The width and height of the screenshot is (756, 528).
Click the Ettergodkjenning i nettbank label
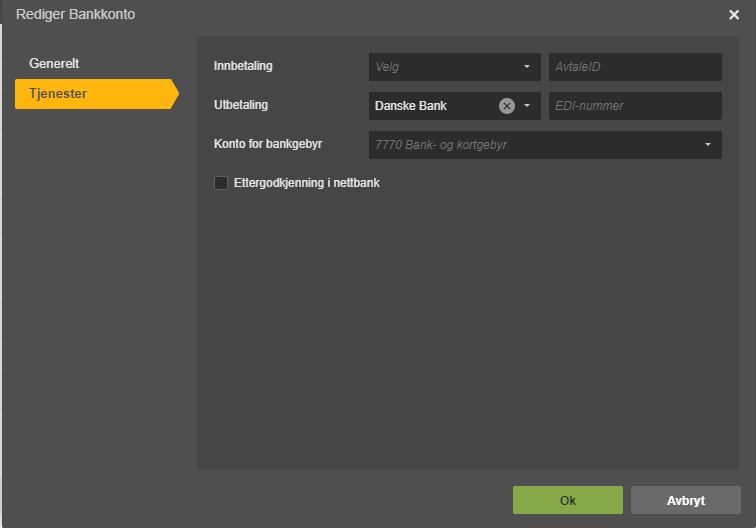[307, 183]
